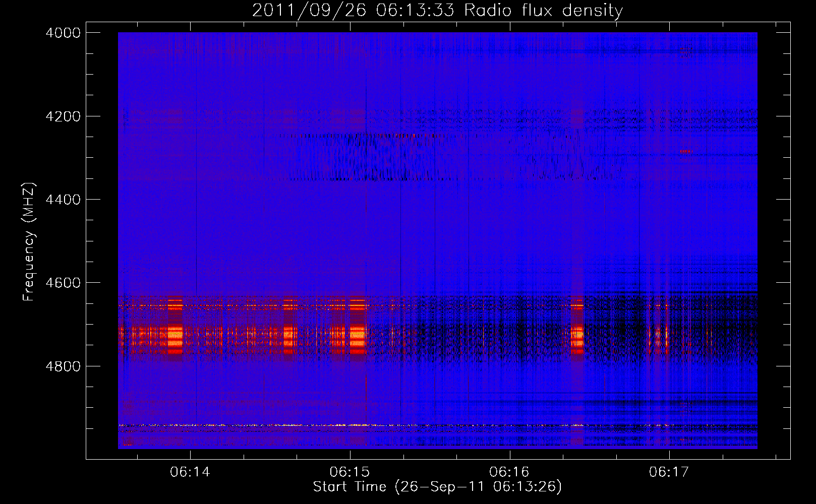Click the '06:14' time axis label

(190, 472)
